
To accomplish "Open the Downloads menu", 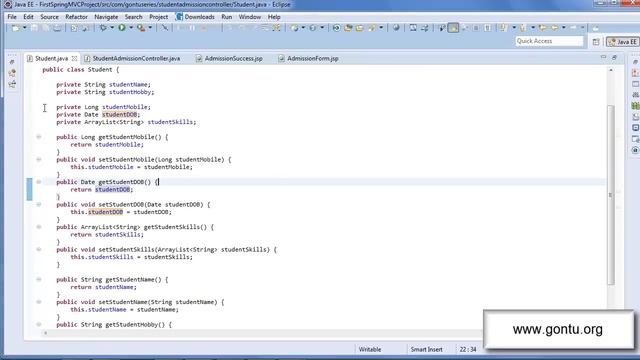I will [x=196, y=17].
